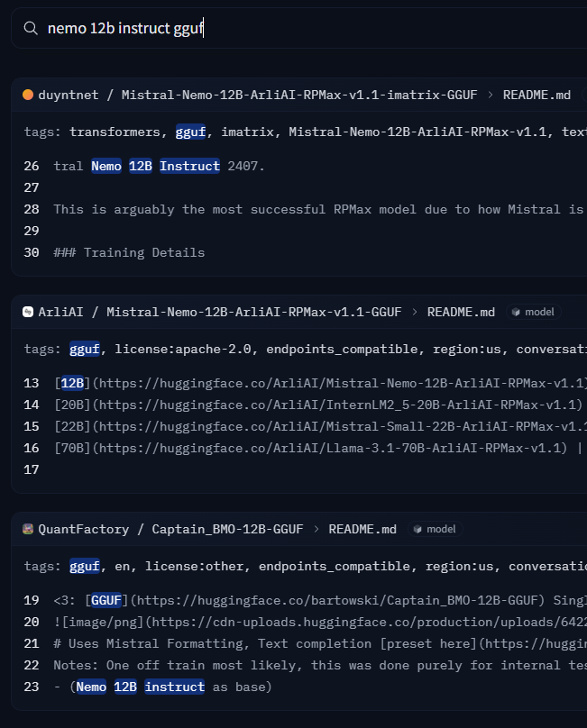Click "region:us" tag in ArliAI result
This screenshot has width=587, height=728.
pyautogui.click(x=467, y=350)
